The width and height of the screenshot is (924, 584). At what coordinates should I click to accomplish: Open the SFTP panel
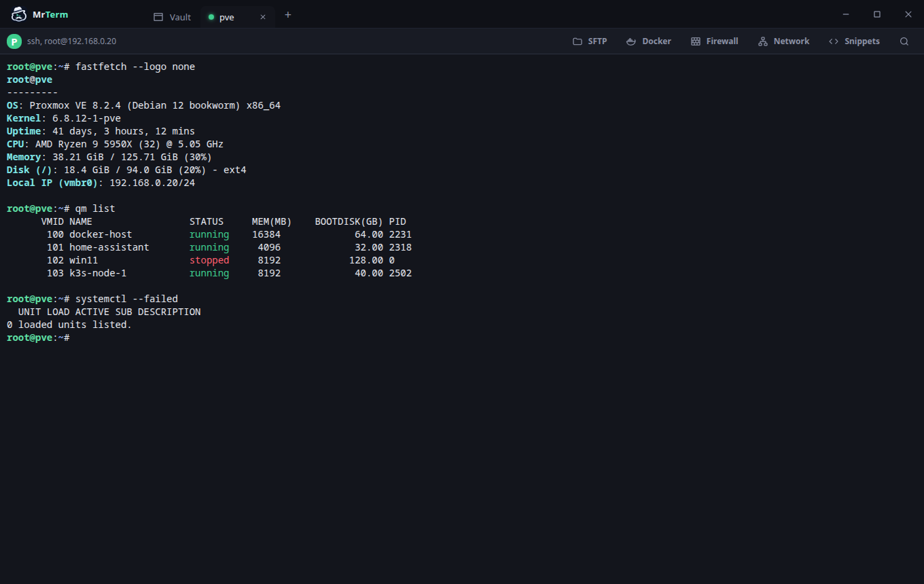coord(590,41)
